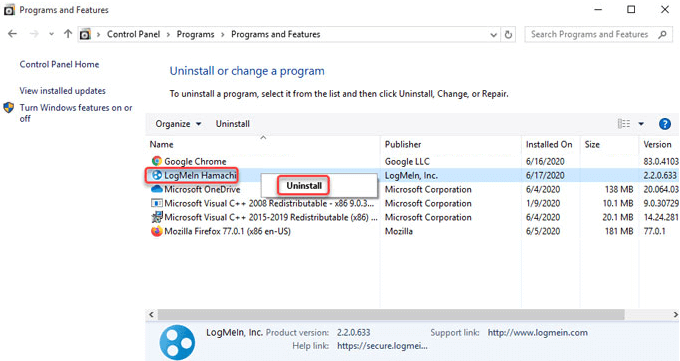The height and width of the screenshot is (361, 680).
Task: Go up one level with up arrow
Action: pyautogui.click(x=68, y=34)
